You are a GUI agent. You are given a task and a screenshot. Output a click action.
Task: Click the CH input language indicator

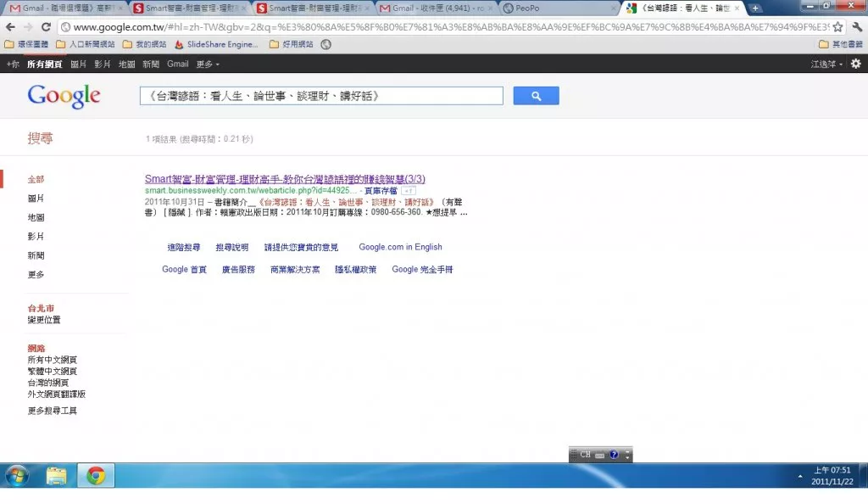coord(585,455)
